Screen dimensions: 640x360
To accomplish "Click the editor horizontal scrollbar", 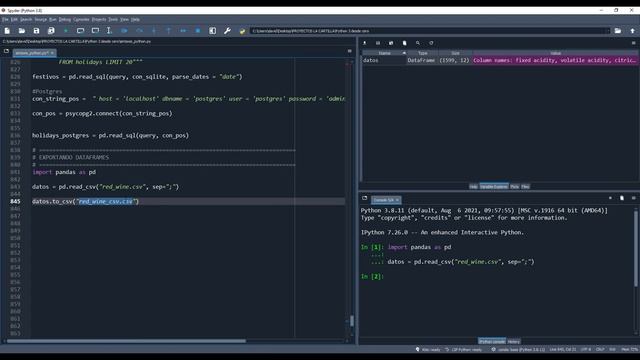I will point(127,341).
